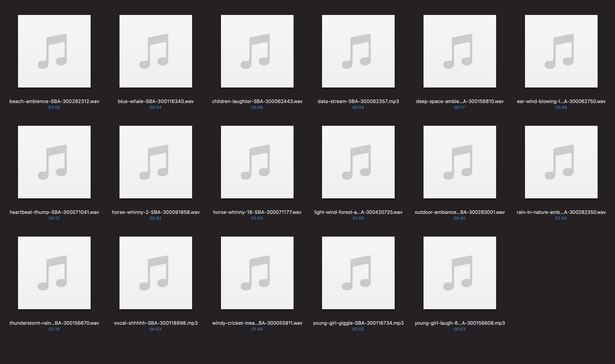This screenshot has height=364, width=615.
Task: Click the ear-wind-blowing audio file icon
Action: pyautogui.click(x=561, y=51)
